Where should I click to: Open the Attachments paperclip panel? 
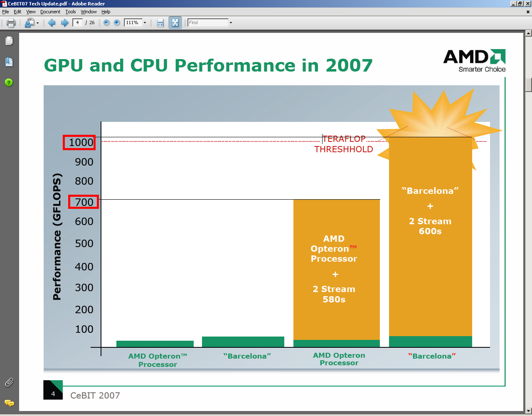point(9,382)
